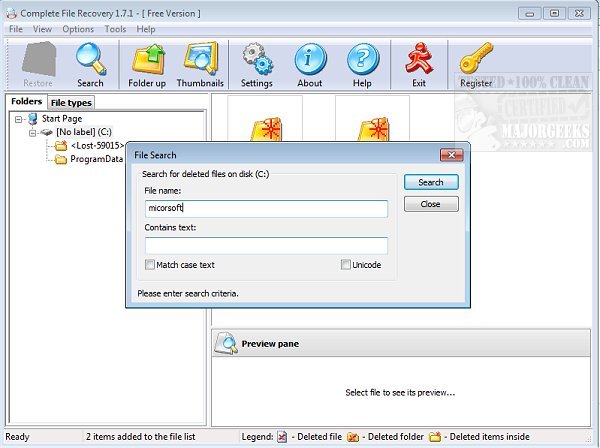Screen dimensions: 600x448
Task: Open the Help menu in menu bar
Action: click(146, 29)
